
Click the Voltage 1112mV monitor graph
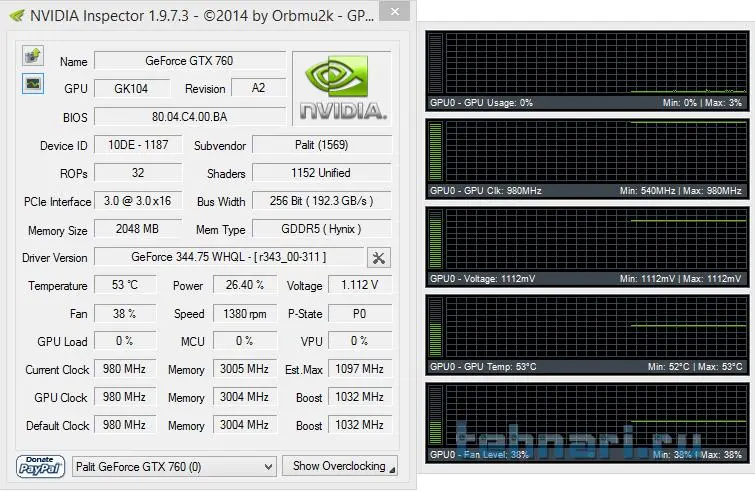587,247
